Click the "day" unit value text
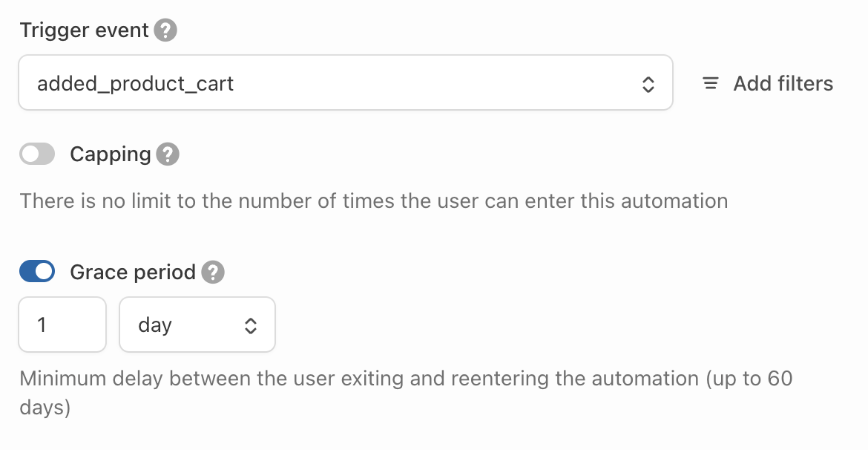The image size is (868, 450). (155, 325)
